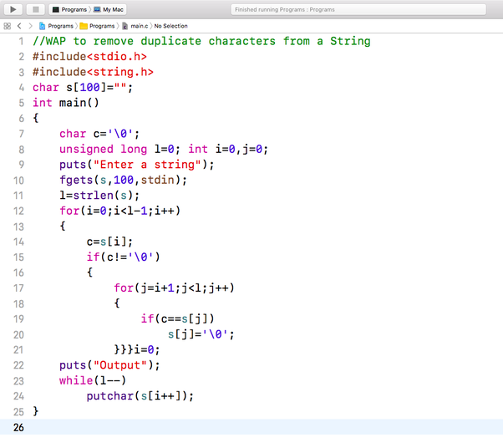Click line number 12 in gutter
Image resolution: width=503 pixels, height=448 pixels.
click(x=18, y=211)
